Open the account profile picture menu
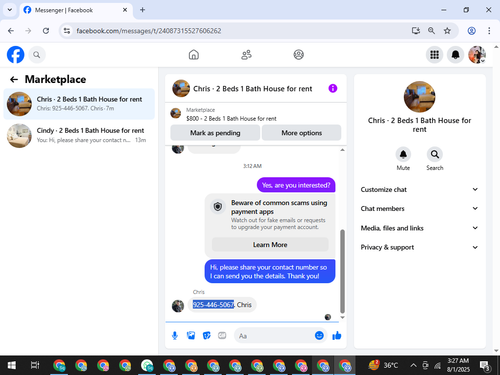500x375 pixels. tap(477, 55)
